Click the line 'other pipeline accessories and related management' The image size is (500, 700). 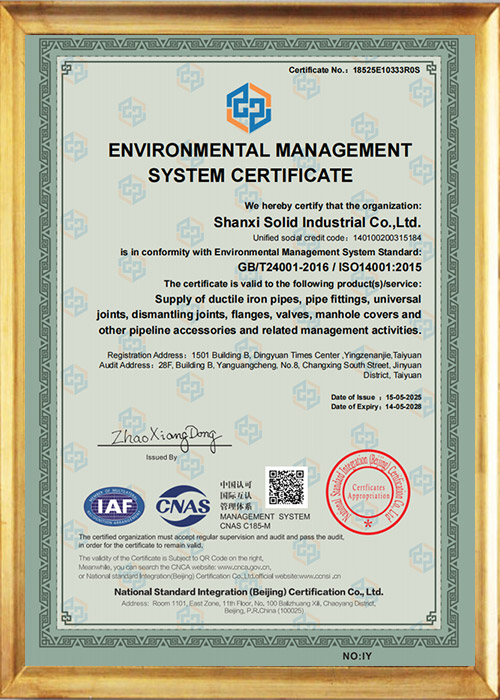point(260,331)
